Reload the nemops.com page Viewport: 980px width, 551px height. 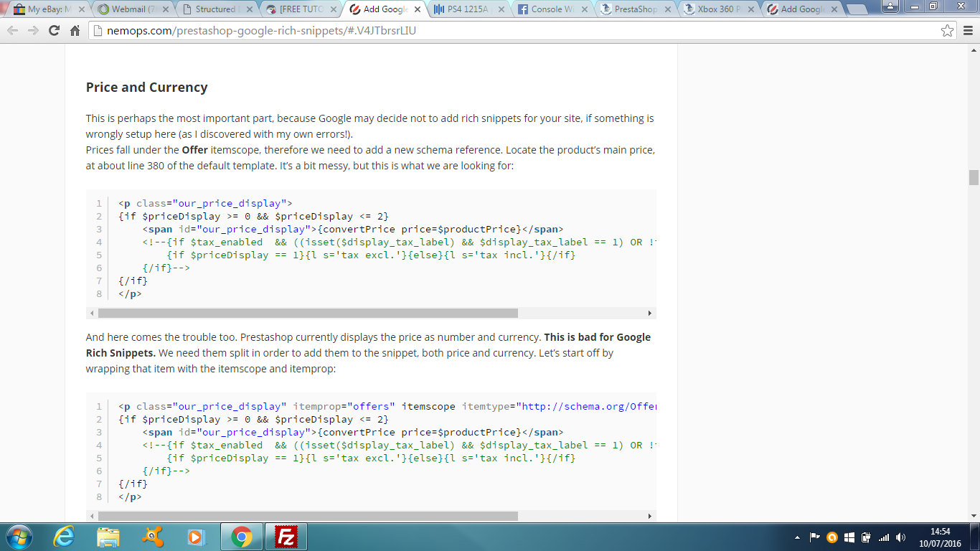(54, 31)
